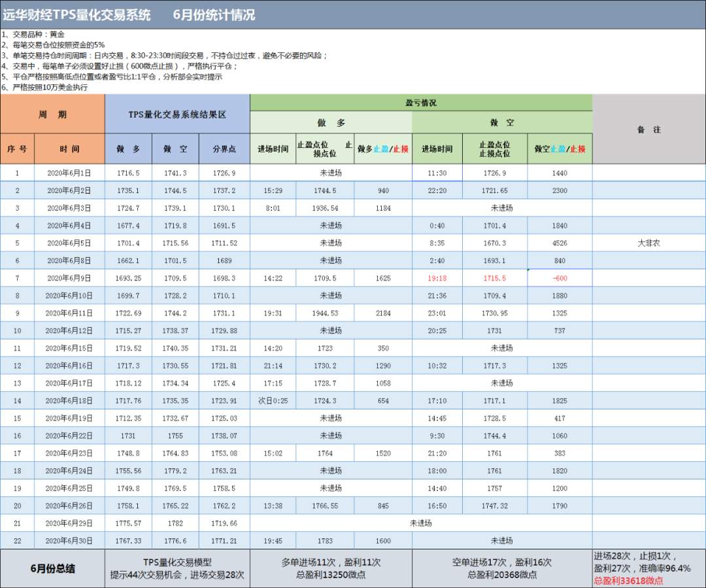The width and height of the screenshot is (706, 588).
Task: Click the 1184 cell in June 3 row
Action: [x=383, y=208]
